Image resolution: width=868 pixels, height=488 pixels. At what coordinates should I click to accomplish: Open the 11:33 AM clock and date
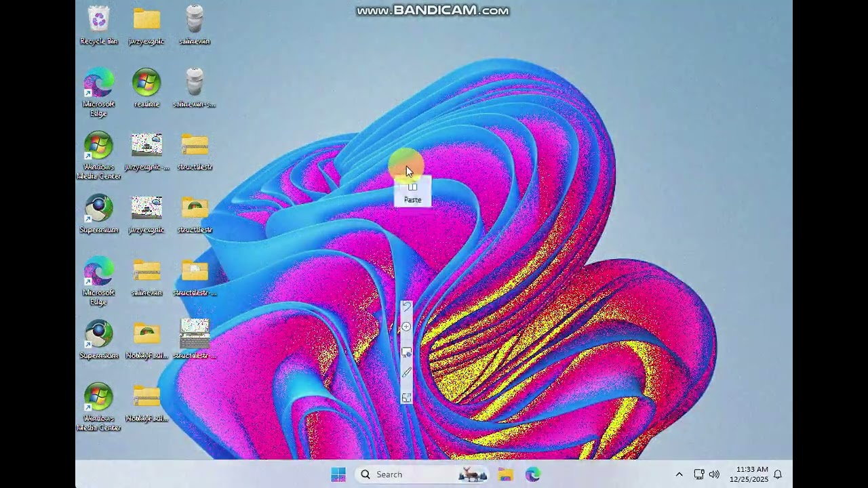coord(749,474)
